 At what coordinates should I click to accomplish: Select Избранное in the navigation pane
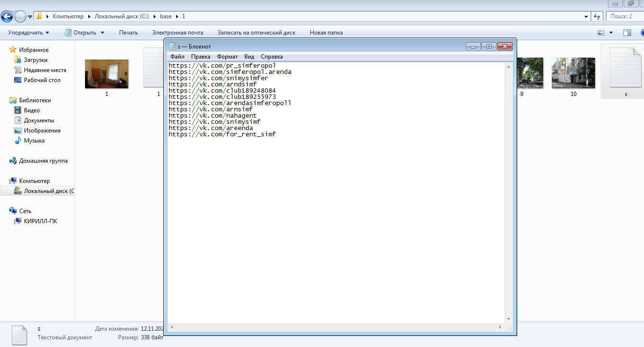tap(34, 50)
